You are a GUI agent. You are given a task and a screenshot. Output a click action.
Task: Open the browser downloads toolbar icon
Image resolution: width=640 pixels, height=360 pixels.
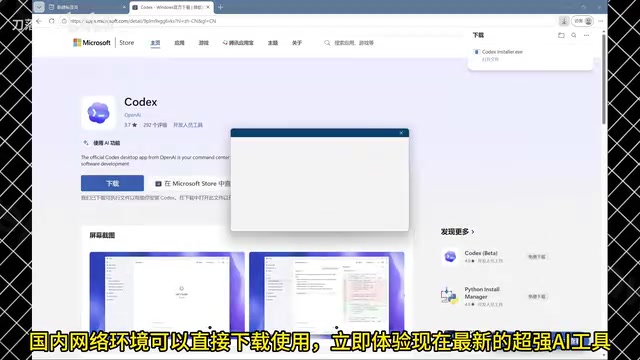pyautogui.click(x=564, y=21)
